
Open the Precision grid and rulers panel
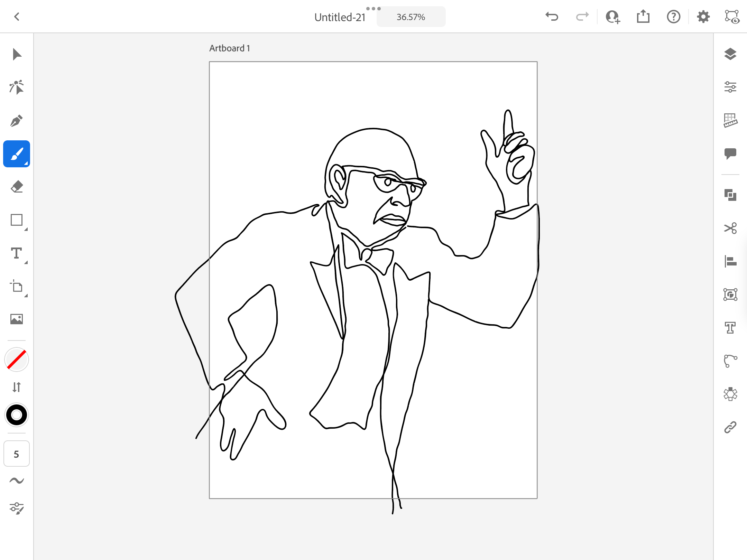pyautogui.click(x=730, y=120)
